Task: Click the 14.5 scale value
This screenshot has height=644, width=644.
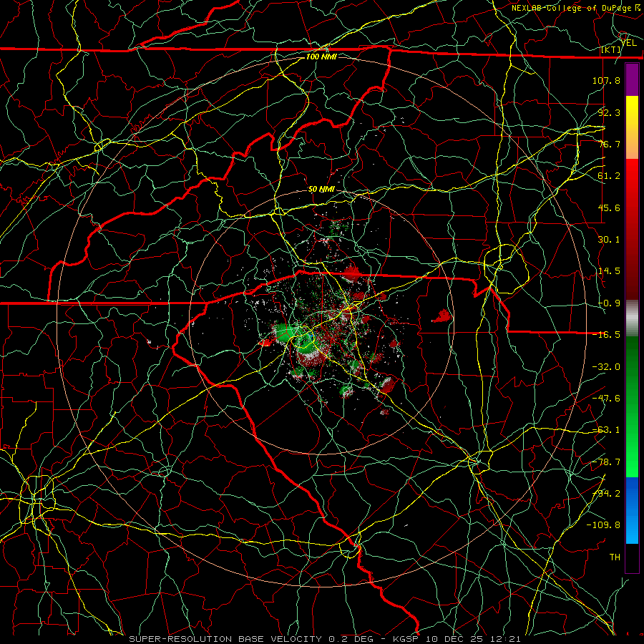Action: click(609, 271)
